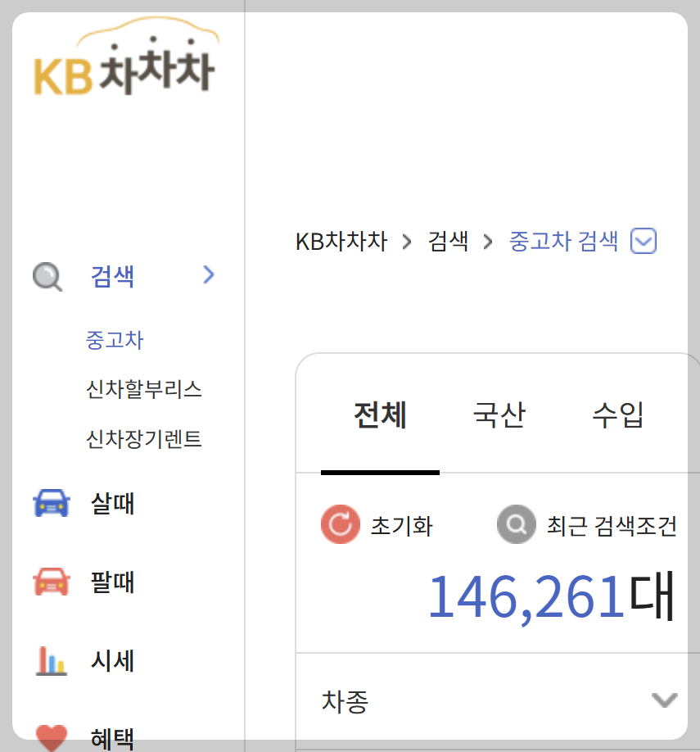Click KB차차차 in the breadcrumb

(341, 240)
